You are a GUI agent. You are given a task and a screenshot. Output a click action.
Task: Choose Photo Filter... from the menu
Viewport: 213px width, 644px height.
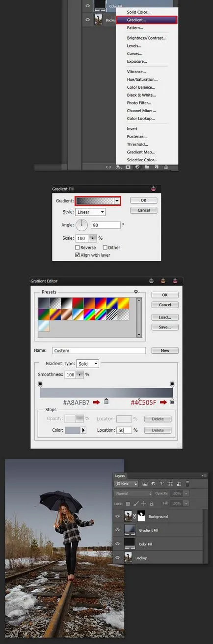tap(139, 103)
